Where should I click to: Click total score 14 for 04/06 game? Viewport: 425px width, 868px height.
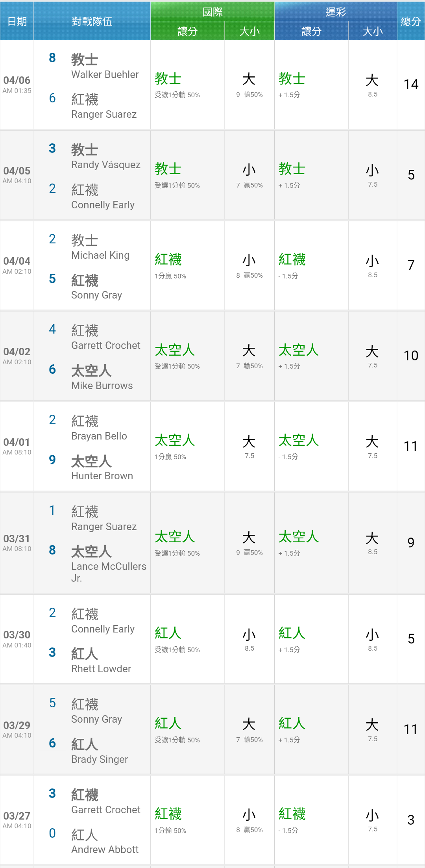[x=411, y=84]
